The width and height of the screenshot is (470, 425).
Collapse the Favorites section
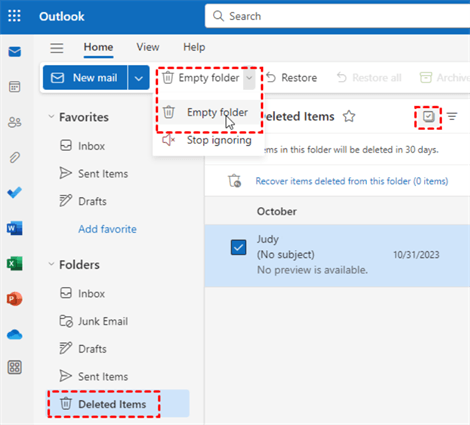tap(51, 117)
